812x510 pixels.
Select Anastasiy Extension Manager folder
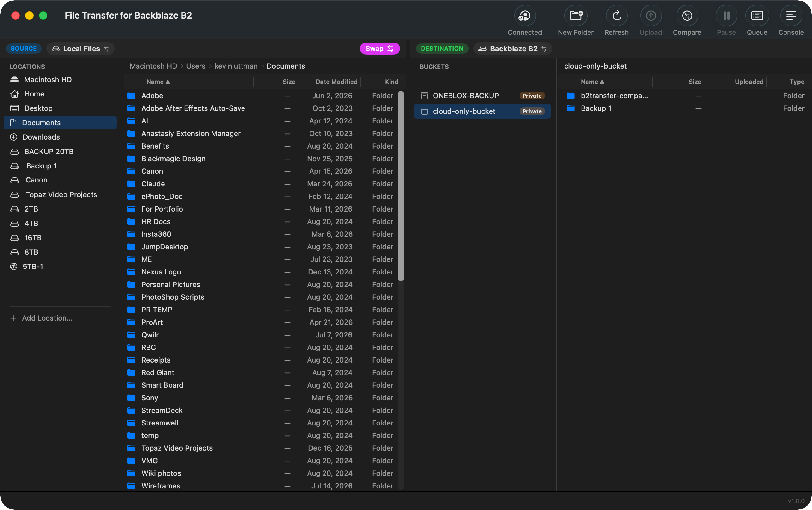(x=260, y=134)
